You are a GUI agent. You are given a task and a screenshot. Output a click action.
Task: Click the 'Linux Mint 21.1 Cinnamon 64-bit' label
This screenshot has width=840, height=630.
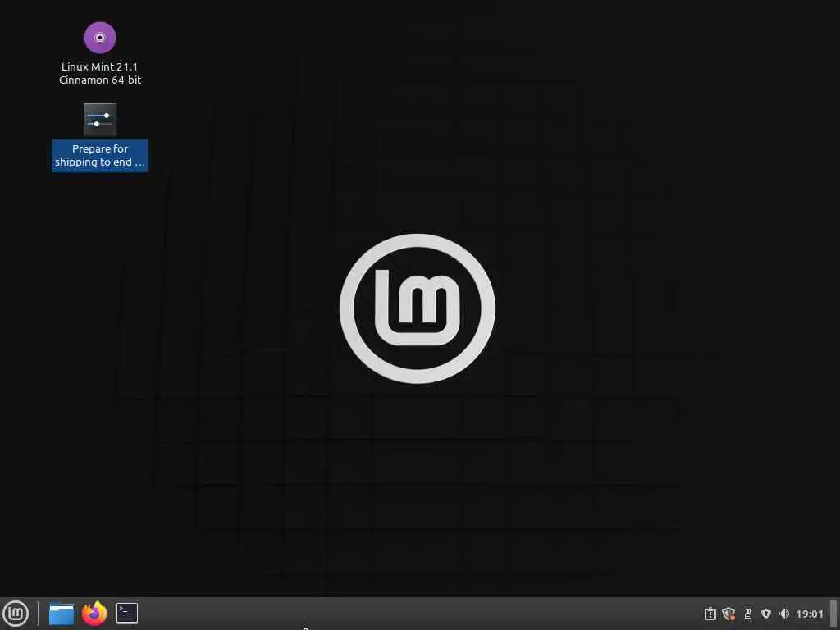click(x=99, y=73)
